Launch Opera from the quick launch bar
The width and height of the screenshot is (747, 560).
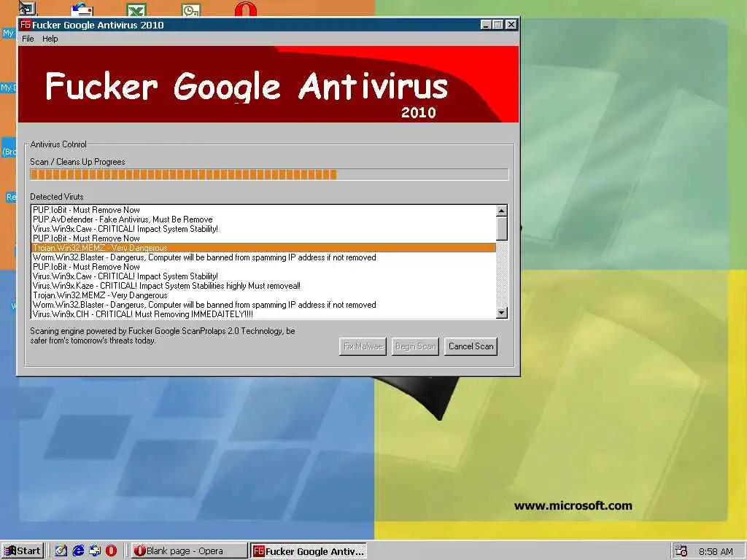coord(111,551)
